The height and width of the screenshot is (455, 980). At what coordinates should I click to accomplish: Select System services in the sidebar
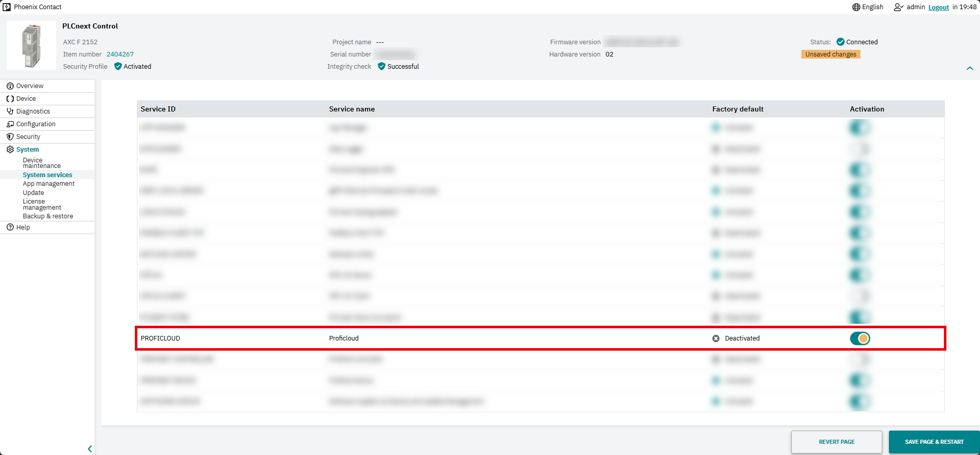coord(47,175)
